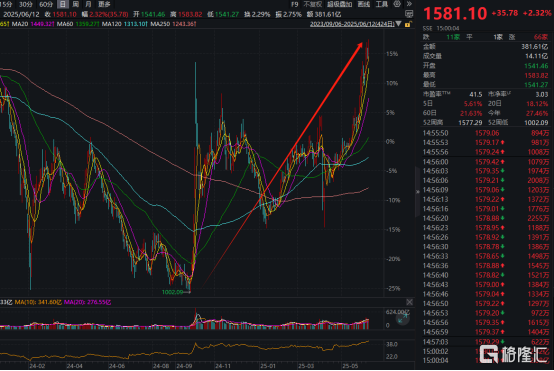Toggle the yellow lock icon
This screenshot has width=554, height=371.
tap(408, 24)
